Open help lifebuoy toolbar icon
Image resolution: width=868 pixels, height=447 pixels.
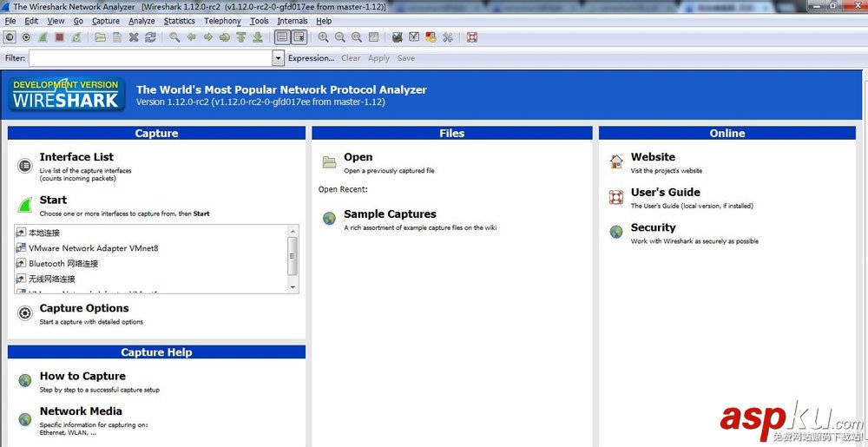pos(471,37)
